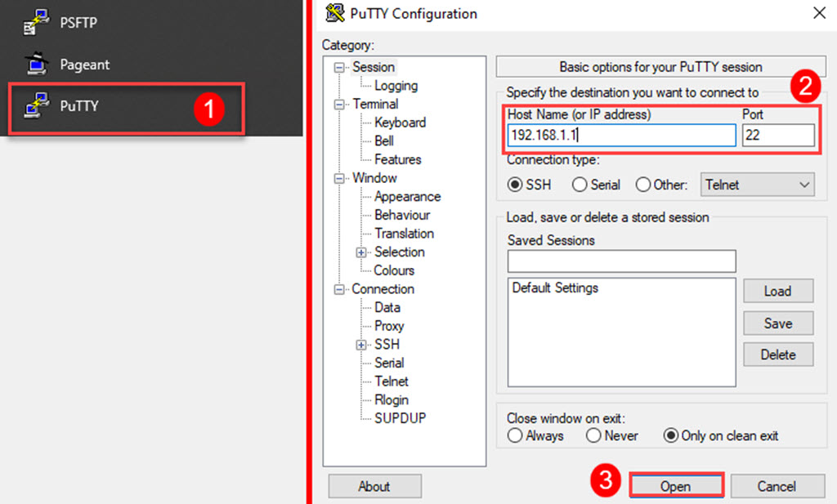Open the PSFTP start menu icon
Image resolution: width=837 pixels, height=504 pixels.
pyautogui.click(x=36, y=22)
